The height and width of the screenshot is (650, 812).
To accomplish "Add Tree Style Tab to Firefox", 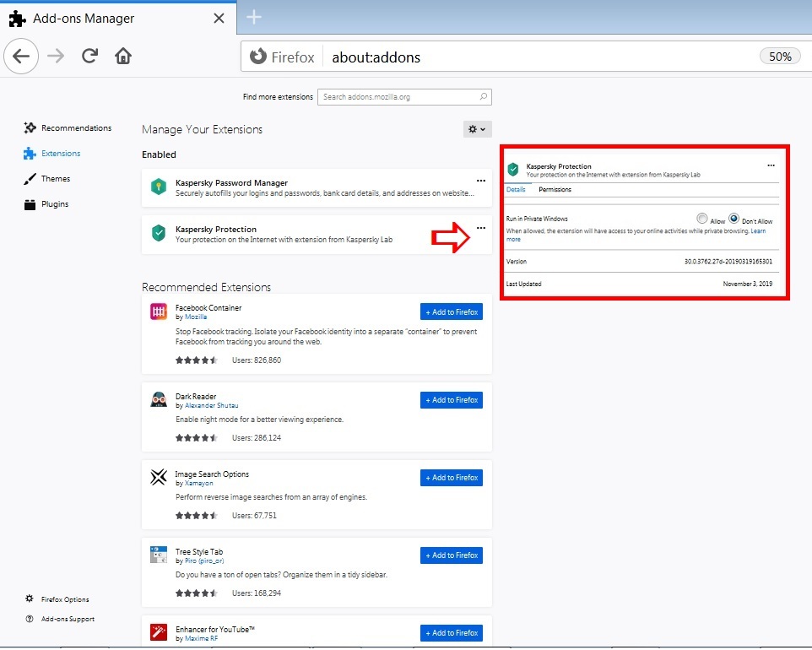I will [452, 555].
